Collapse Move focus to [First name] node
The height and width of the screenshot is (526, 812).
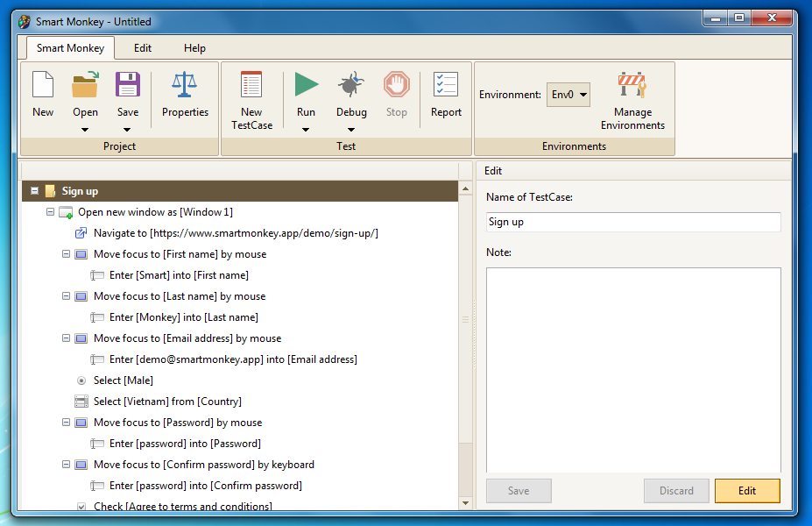(x=66, y=254)
